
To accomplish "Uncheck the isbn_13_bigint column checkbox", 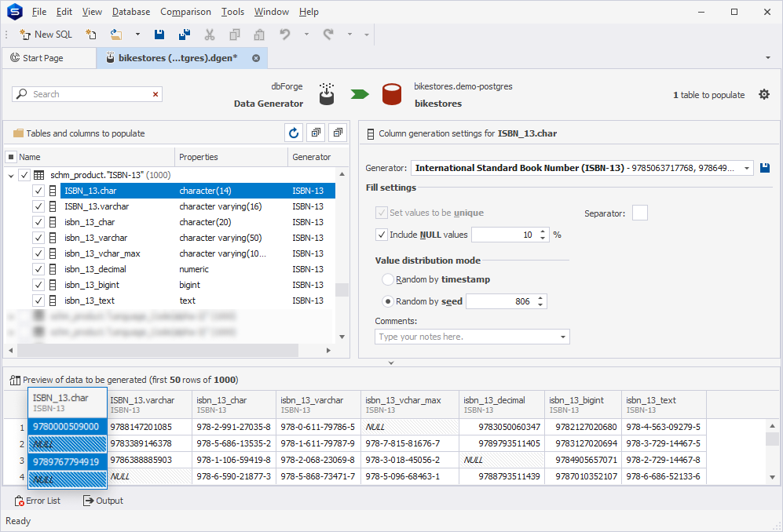I will (38, 285).
